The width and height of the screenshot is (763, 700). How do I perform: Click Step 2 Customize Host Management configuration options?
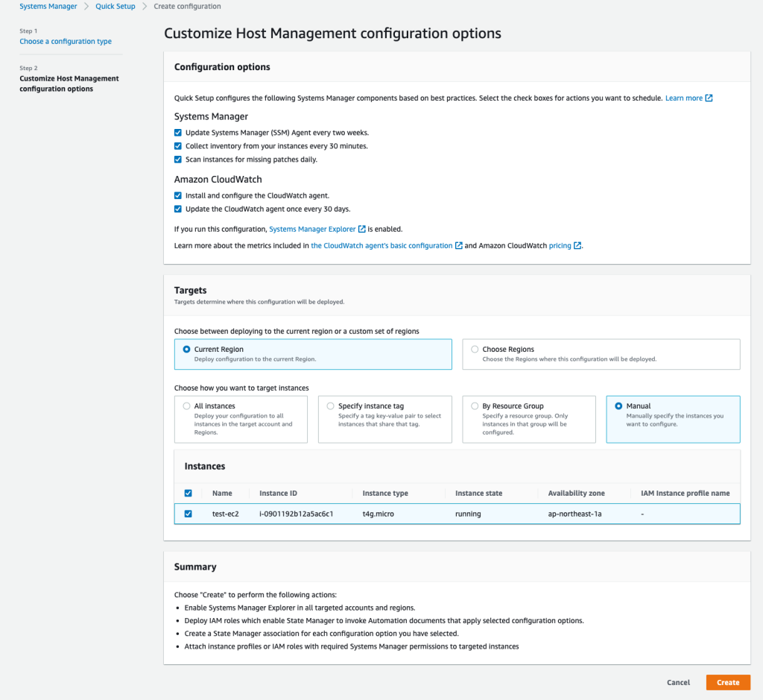pos(69,83)
